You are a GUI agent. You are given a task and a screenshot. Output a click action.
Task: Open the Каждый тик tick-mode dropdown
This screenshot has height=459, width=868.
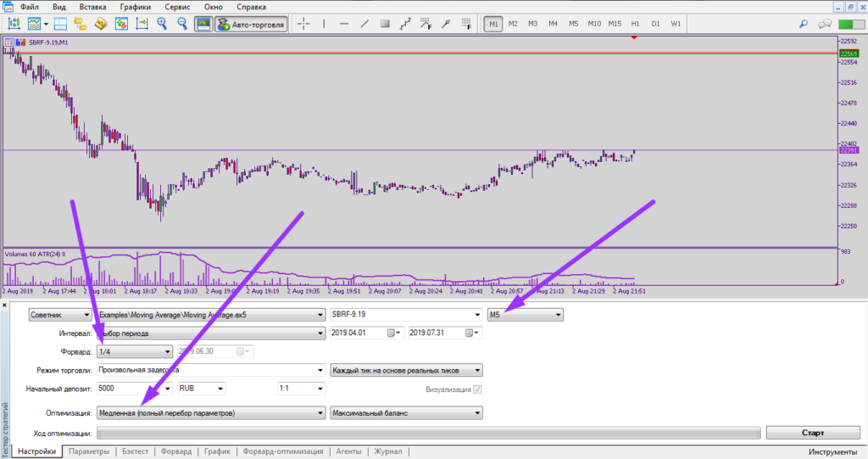click(406, 370)
